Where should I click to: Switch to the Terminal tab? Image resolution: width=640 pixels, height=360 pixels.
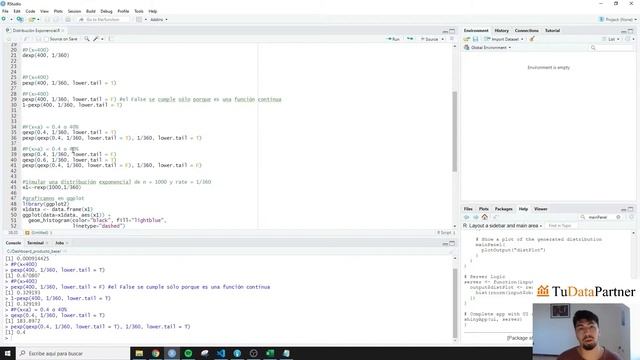(x=36, y=243)
